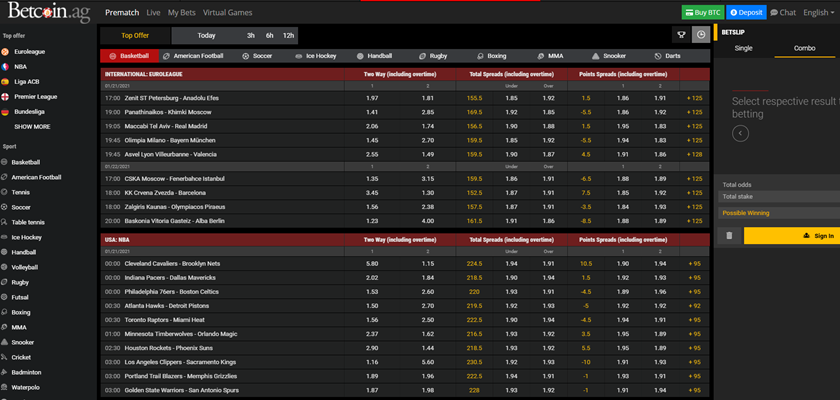Pick odds 1.97 for Zenit ST Petersburg
This screenshot has width=840, height=400.
pyautogui.click(x=372, y=99)
